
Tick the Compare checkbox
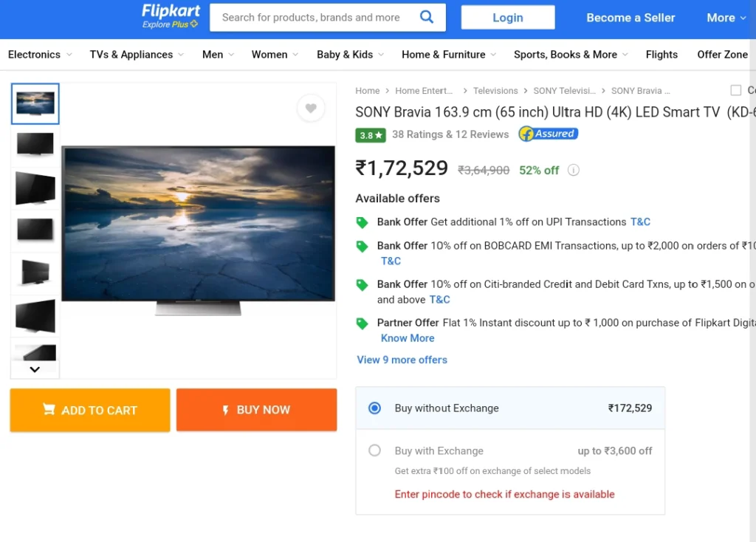coord(736,90)
